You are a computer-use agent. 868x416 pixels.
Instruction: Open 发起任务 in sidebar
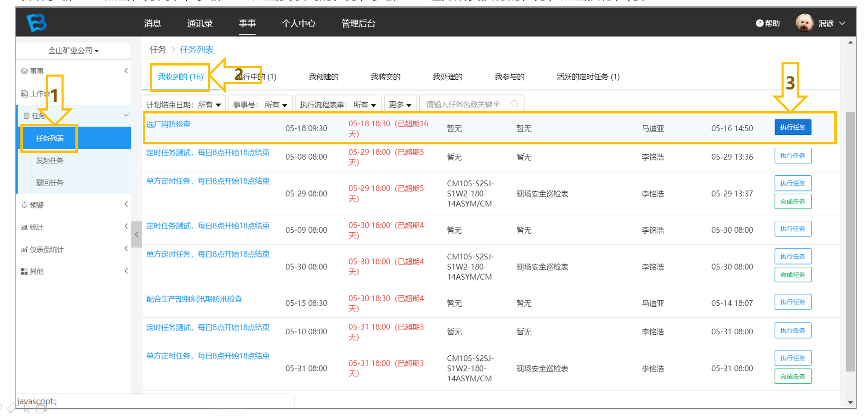(x=50, y=161)
